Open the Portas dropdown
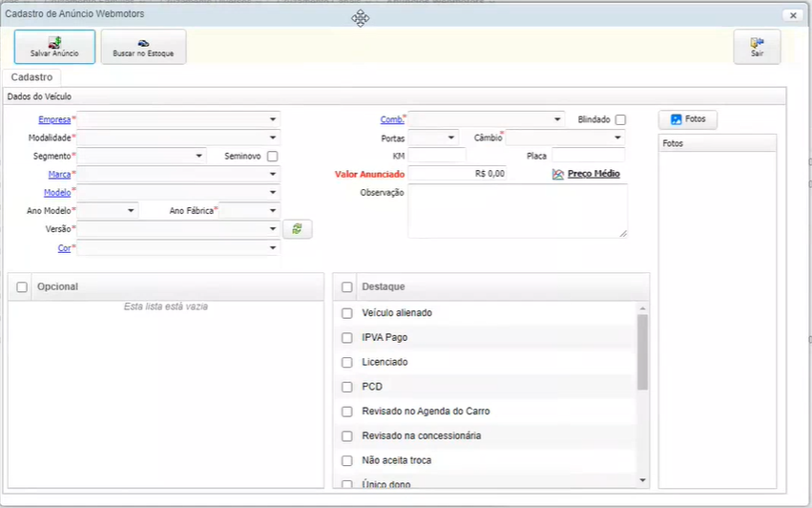 coord(451,138)
